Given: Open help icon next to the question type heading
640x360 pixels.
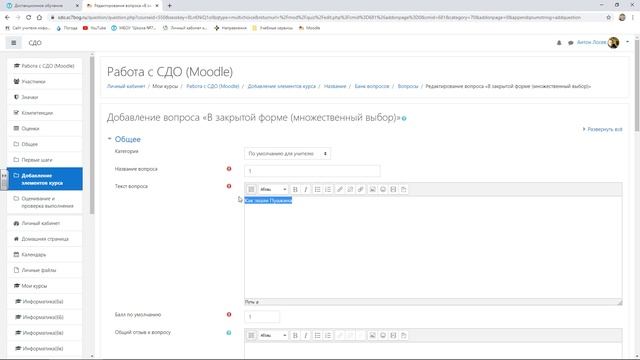Looking at the screenshot, I should click(x=404, y=118).
